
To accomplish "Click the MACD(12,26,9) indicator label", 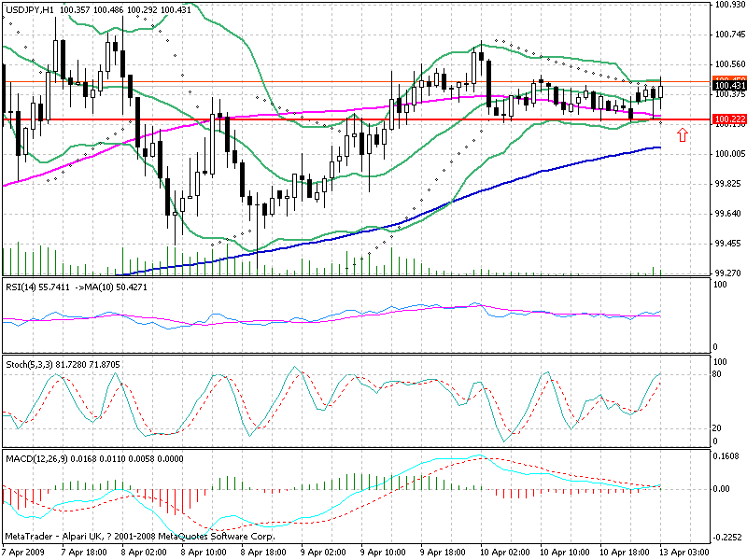I will [x=37, y=459].
